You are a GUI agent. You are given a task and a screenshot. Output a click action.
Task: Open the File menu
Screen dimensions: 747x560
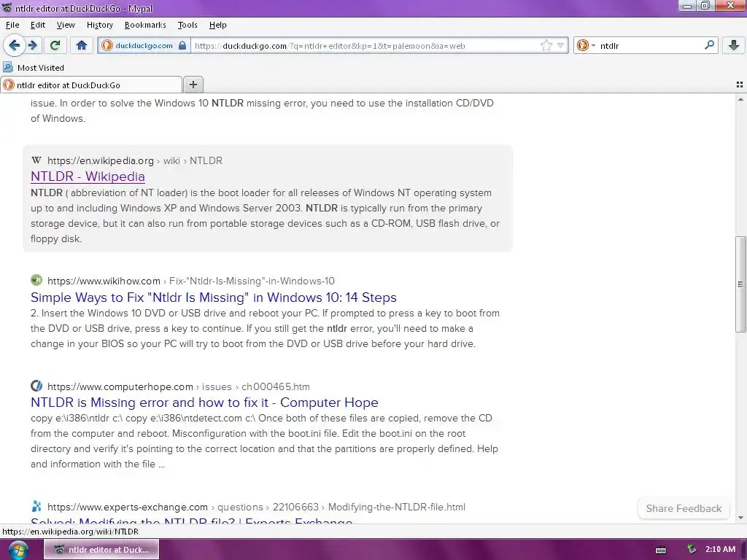(12, 25)
